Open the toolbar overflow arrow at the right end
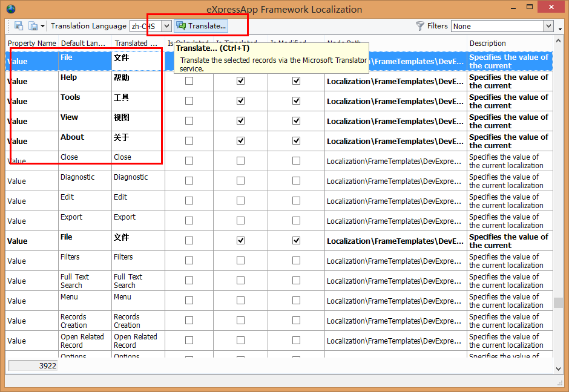Screen dimensions: 569x392 (561, 28)
